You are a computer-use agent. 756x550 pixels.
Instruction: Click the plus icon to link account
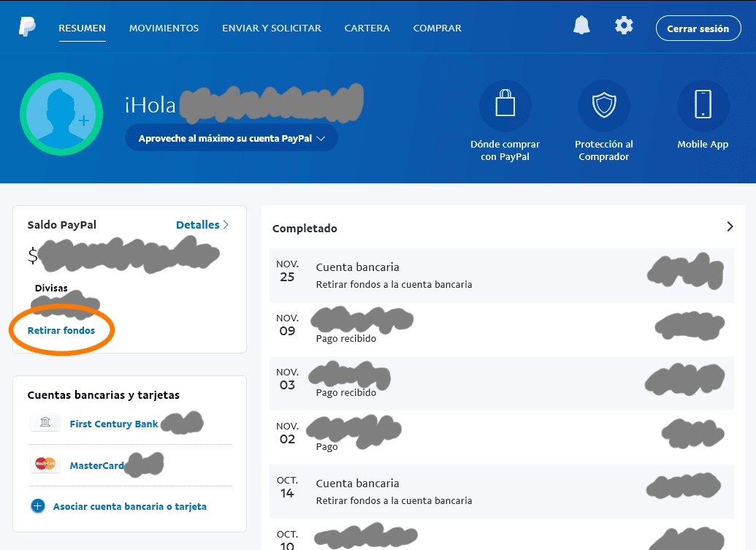pos(37,506)
